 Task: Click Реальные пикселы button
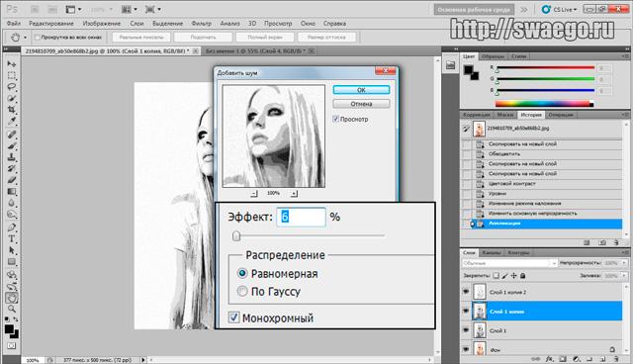pos(141,38)
